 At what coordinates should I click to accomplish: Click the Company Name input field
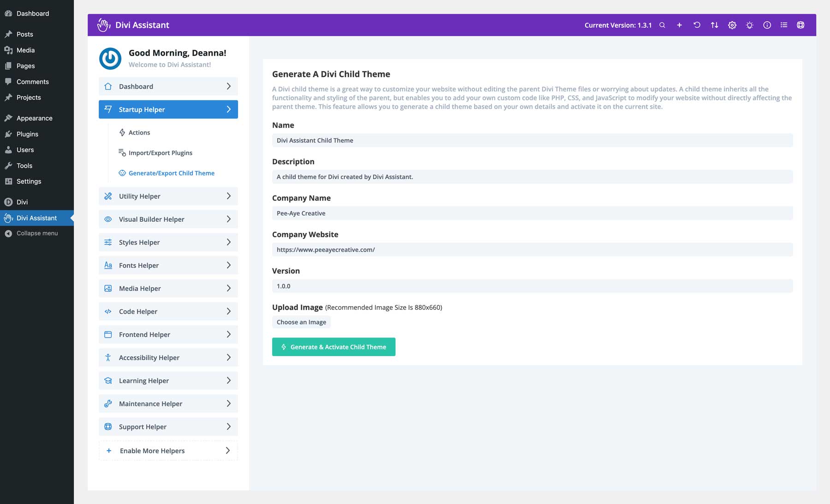(x=532, y=213)
